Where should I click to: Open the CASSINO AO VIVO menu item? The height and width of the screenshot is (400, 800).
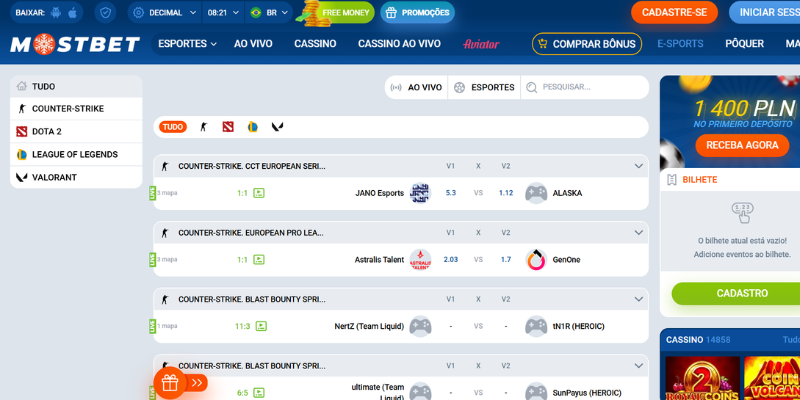coord(399,44)
